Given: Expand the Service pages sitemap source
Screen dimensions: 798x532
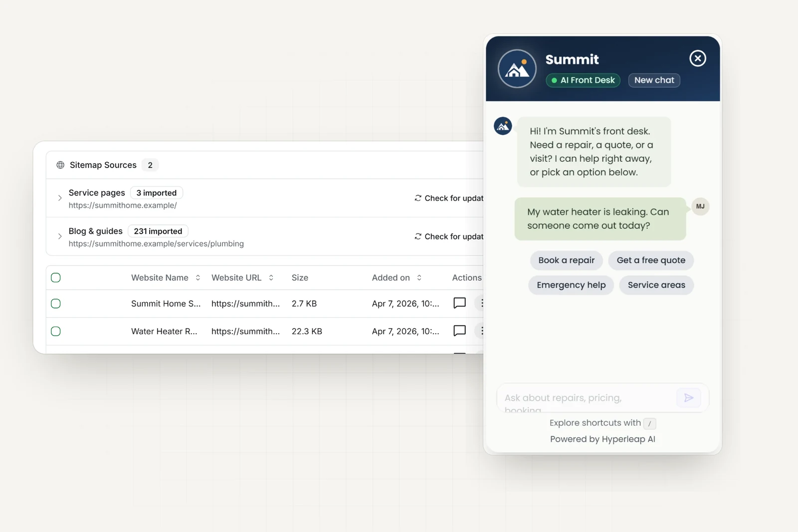Looking at the screenshot, I should [60, 198].
